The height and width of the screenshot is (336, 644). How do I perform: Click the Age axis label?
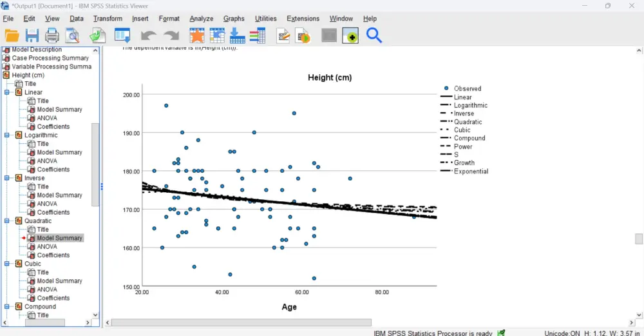(x=289, y=307)
